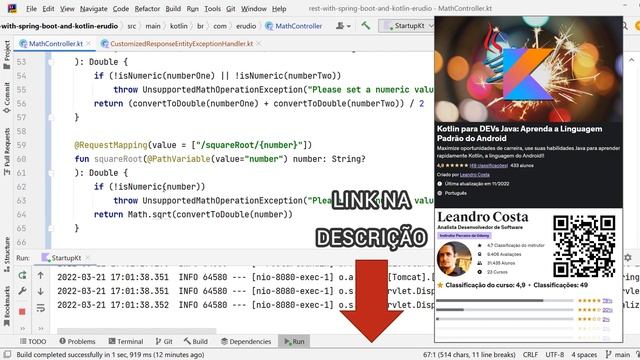Open the Git tool window at bottom

[164, 341]
